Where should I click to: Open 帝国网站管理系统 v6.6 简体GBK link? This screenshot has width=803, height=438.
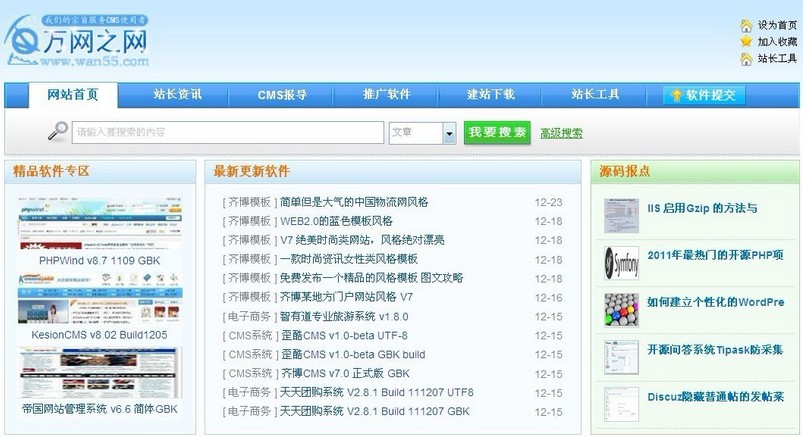point(100,409)
